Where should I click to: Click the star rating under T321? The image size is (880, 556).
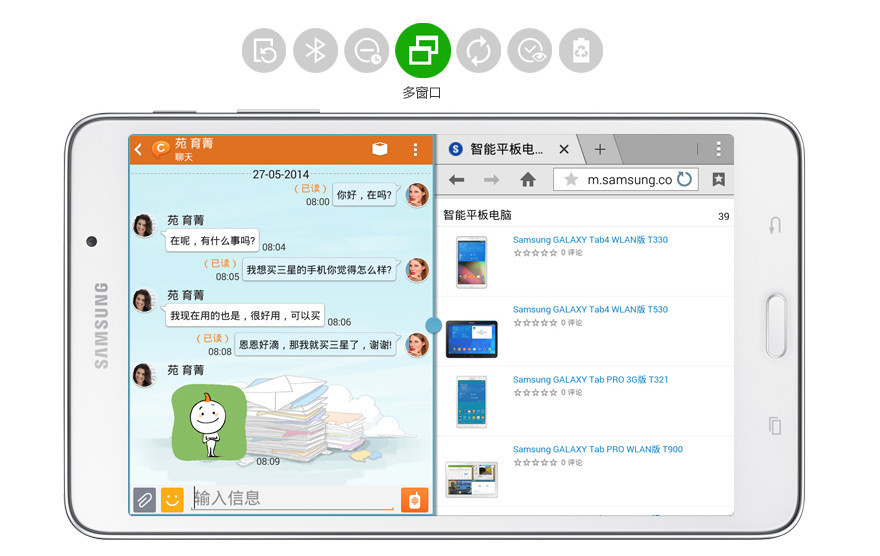coord(535,393)
